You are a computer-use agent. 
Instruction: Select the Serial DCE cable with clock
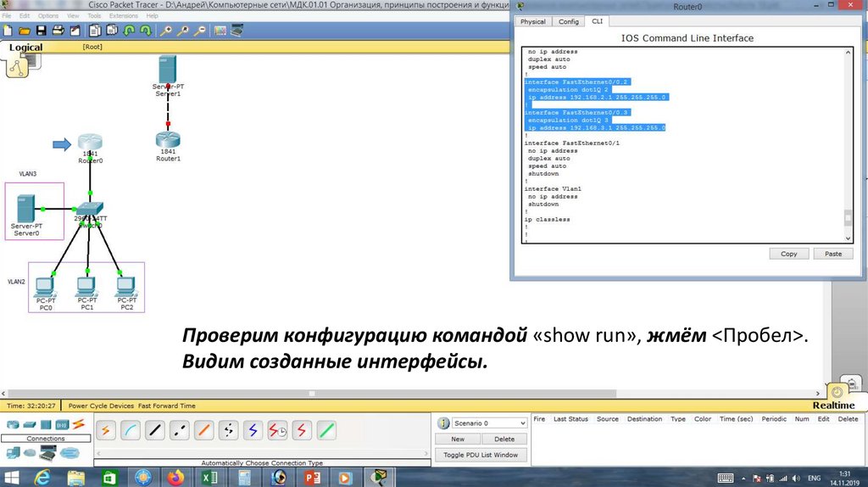[x=277, y=430]
